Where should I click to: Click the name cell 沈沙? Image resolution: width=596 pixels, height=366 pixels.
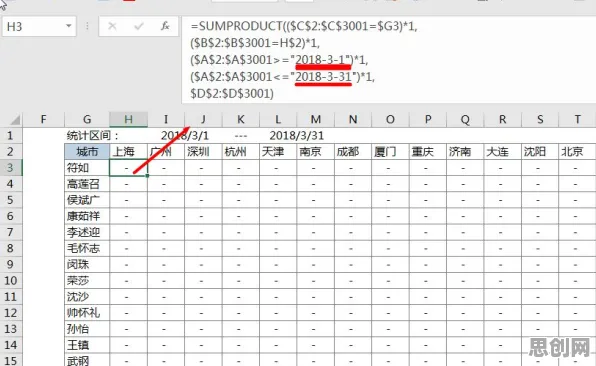tap(87, 296)
